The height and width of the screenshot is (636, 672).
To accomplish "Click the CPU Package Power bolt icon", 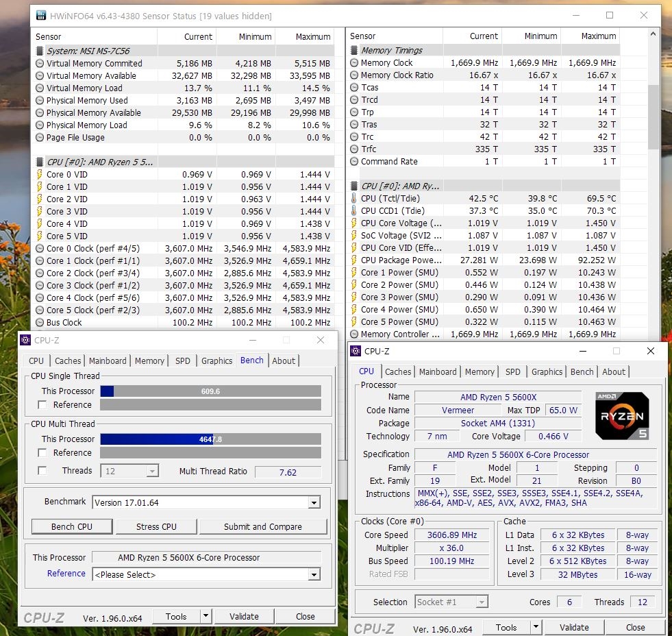I will 353,260.
